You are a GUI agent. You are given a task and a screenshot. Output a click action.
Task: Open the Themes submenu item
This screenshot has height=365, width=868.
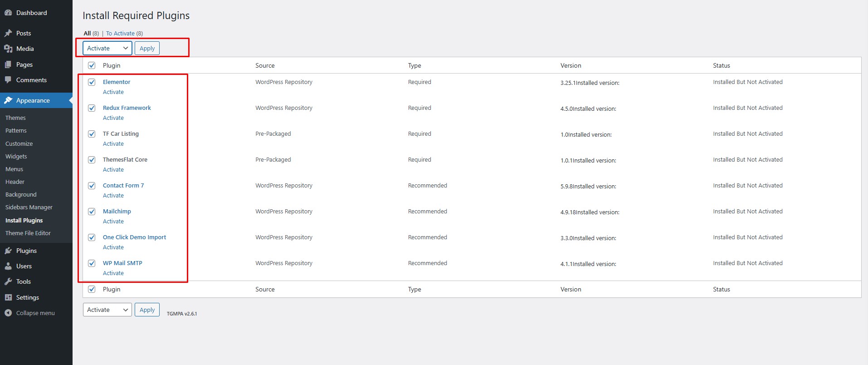coord(15,118)
